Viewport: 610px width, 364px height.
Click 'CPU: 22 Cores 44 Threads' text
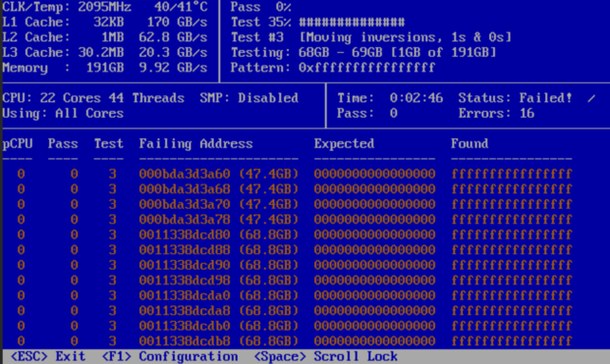click(x=93, y=98)
